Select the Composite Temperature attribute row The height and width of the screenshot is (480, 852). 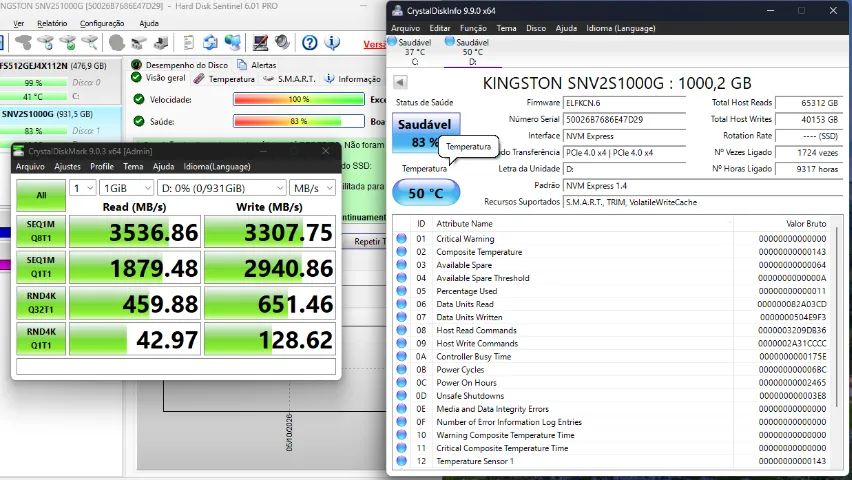pos(612,252)
